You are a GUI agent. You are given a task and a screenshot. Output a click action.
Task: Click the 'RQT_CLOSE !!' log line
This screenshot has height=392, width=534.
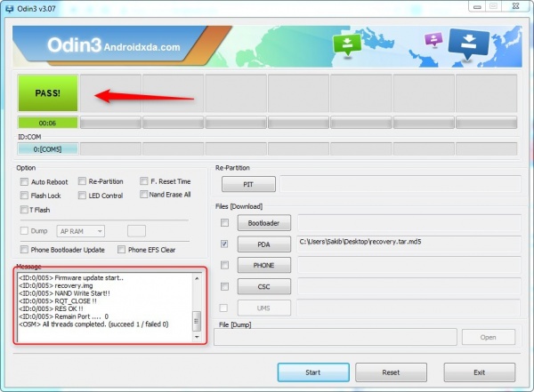pyautogui.click(x=58, y=301)
